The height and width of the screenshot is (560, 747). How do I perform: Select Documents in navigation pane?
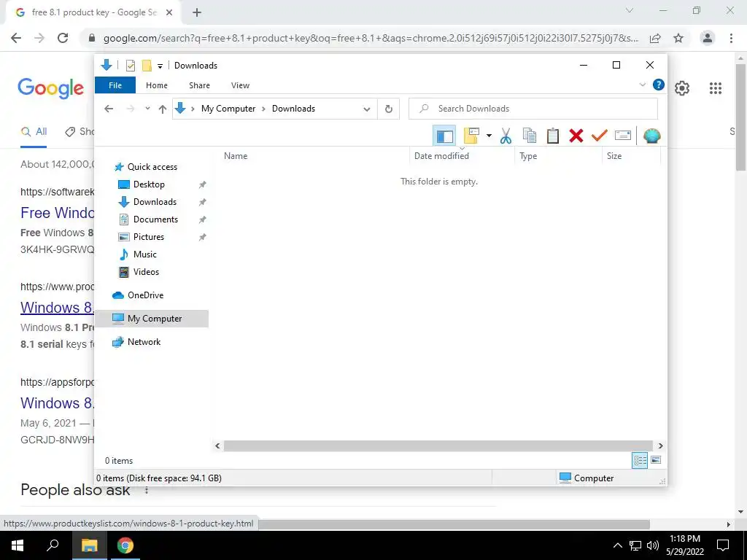[x=156, y=219]
